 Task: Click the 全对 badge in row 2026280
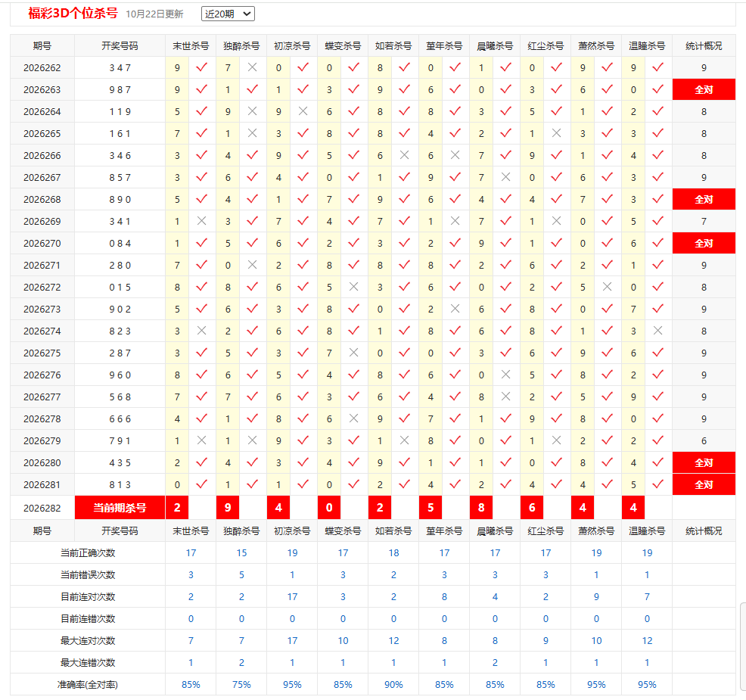tap(704, 462)
